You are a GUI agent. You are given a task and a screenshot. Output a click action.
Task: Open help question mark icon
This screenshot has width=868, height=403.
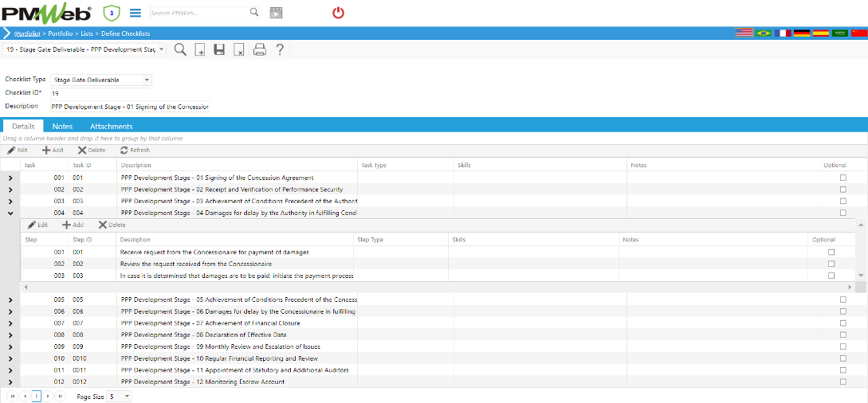280,49
